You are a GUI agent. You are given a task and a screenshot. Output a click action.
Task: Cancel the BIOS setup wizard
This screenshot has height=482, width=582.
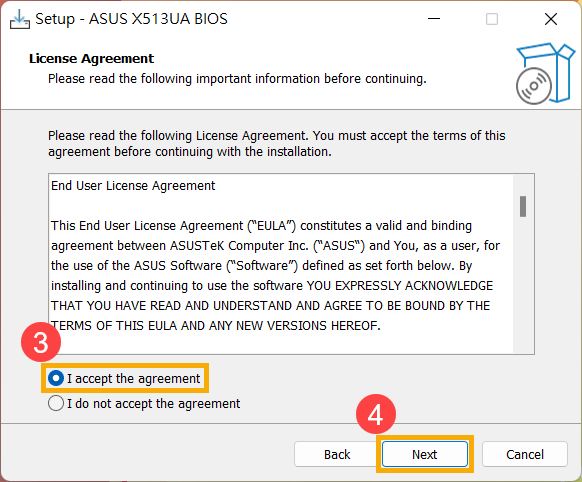coord(525,454)
